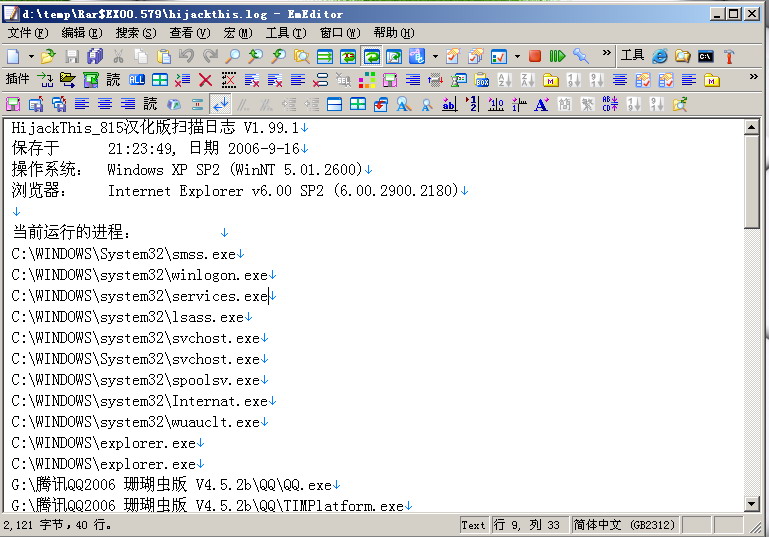Toggle Wrap by Characters mode

[348, 56]
